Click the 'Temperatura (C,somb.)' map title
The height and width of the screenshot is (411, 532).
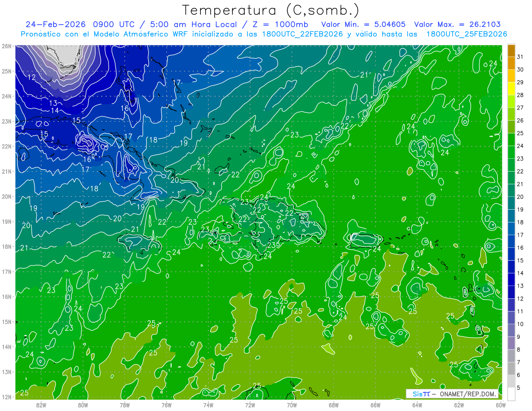coord(270,11)
